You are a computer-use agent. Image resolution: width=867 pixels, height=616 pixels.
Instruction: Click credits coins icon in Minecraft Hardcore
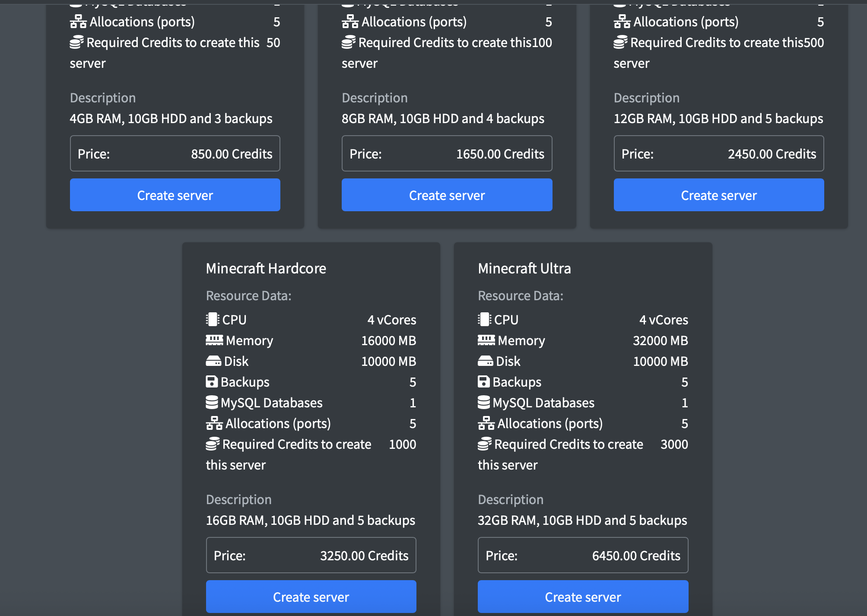point(213,444)
